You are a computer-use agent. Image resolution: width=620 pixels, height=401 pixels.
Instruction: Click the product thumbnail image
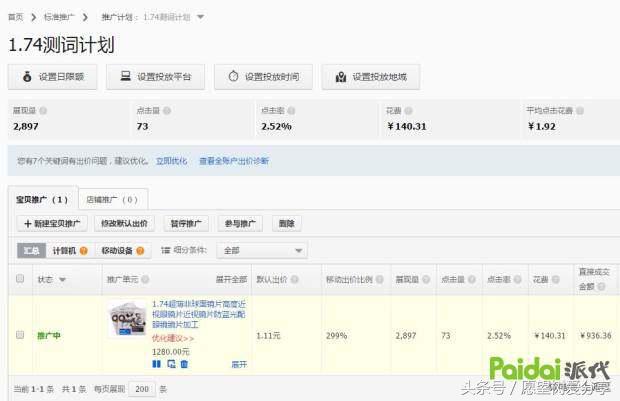[x=127, y=319]
